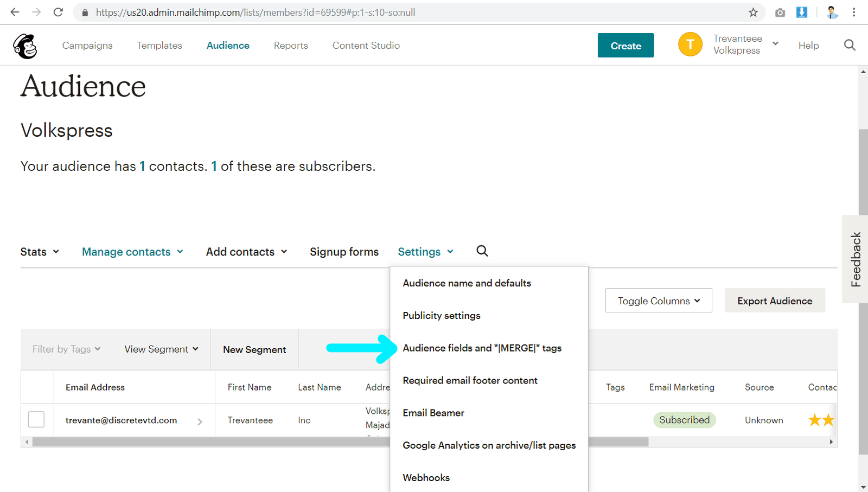Click the contact rating stars
Screen dimensions: 868x492
821,420
